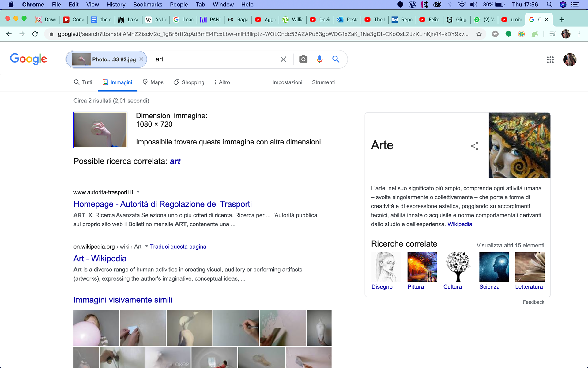Open the Scienza related search thumbnail
Screen dimensions: 588x368
coord(494,267)
